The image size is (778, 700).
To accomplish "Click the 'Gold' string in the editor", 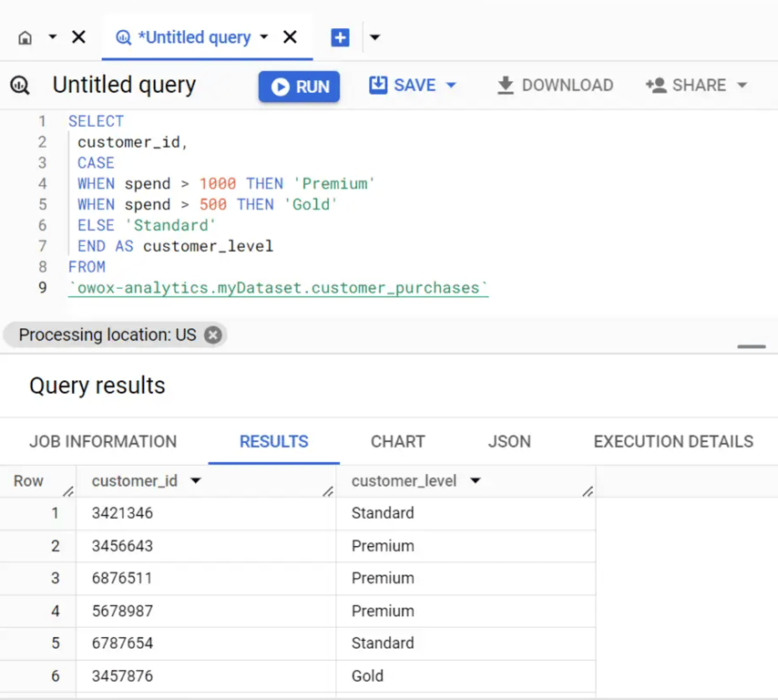I will (x=311, y=204).
